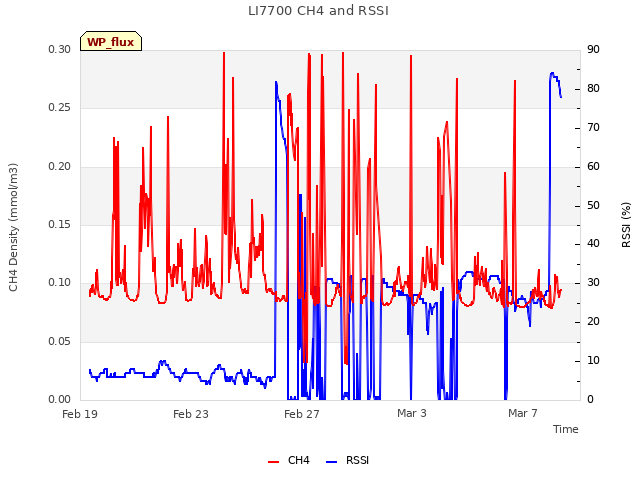
Task: Click the 20 right axis tick label
Action: [x=593, y=322]
